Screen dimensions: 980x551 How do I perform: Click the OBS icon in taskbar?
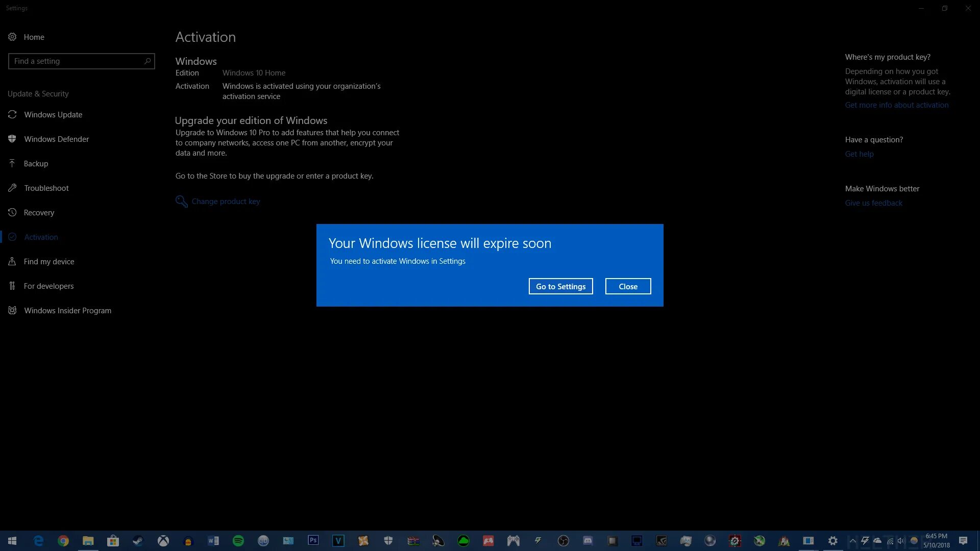click(562, 540)
